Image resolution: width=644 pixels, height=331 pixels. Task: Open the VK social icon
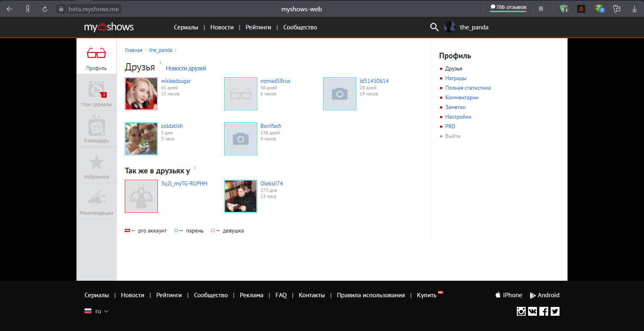533,311
